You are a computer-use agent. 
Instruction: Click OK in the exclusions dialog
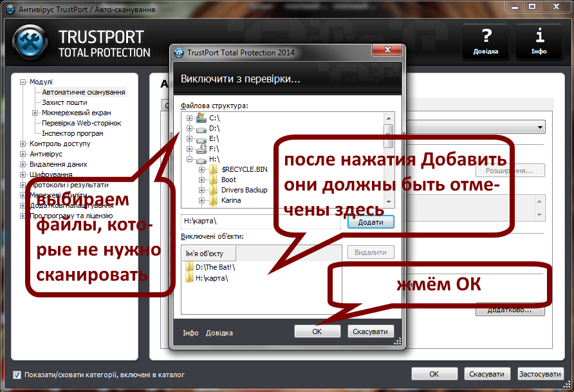point(317,331)
